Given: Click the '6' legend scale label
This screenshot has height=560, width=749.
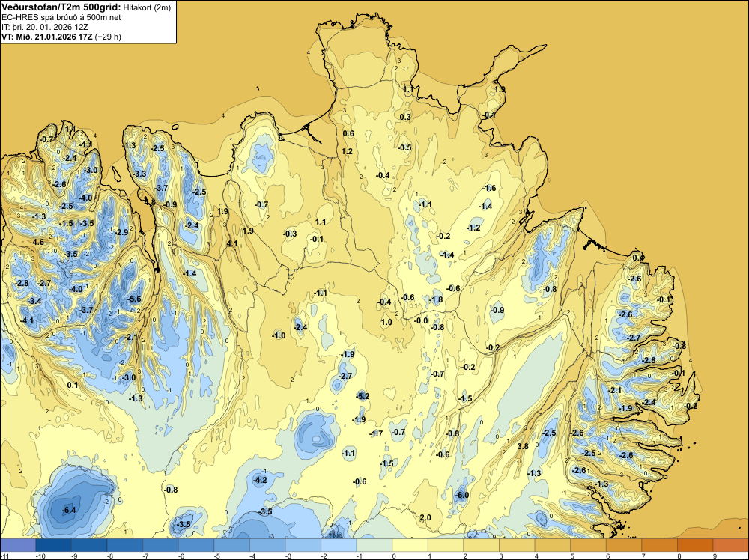Looking at the screenshot, I should [x=608, y=556].
